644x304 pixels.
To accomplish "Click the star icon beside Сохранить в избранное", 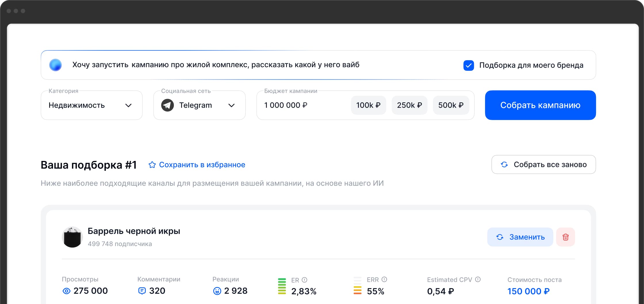I will click(152, 164).
